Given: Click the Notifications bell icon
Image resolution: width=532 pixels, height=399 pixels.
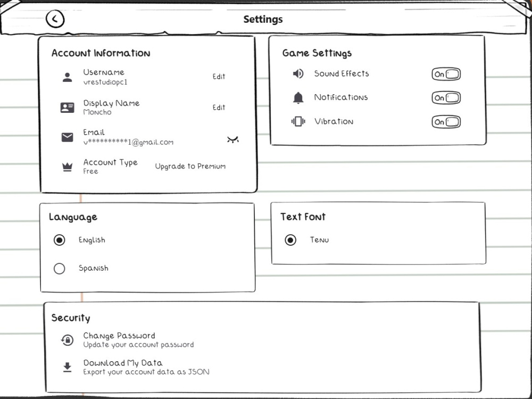Looking at the screenshot, I should coord(298,98).
